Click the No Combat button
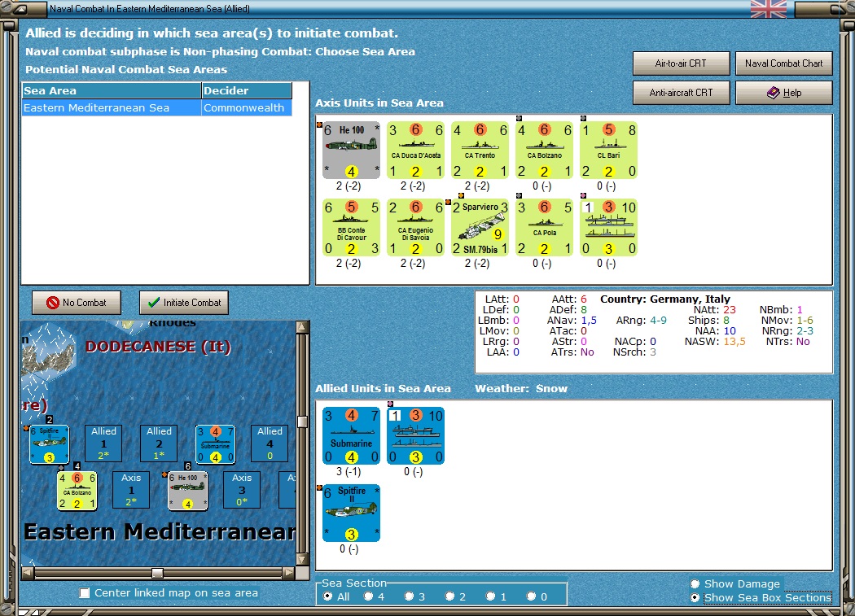 point(77,303)
